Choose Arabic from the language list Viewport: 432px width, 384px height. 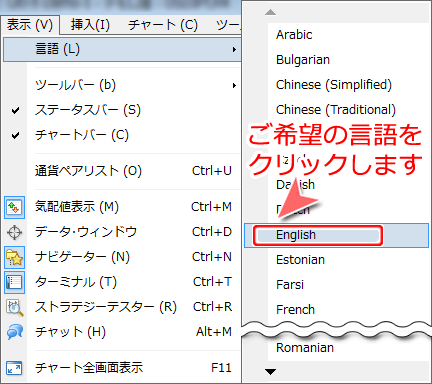click(294, 35)
